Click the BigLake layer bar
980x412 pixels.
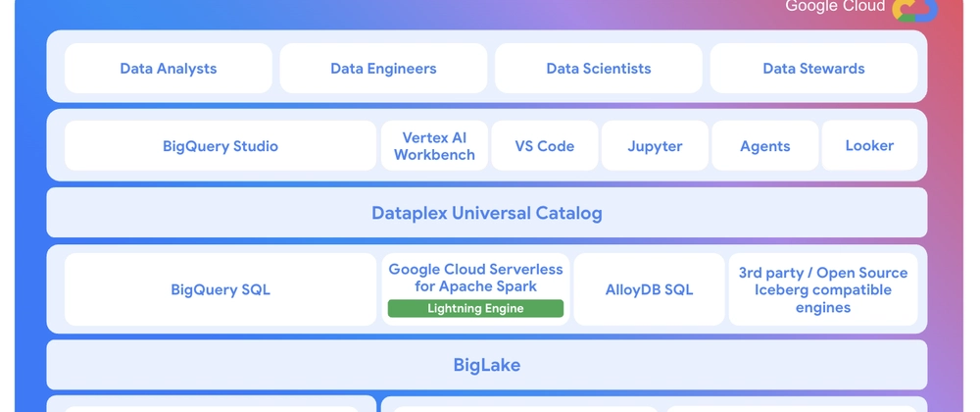click(487, 365)
